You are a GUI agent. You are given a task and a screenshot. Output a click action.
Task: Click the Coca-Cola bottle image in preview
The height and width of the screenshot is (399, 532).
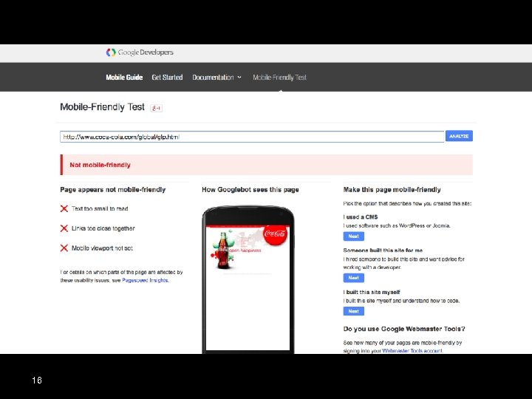[x=223, y=250]
